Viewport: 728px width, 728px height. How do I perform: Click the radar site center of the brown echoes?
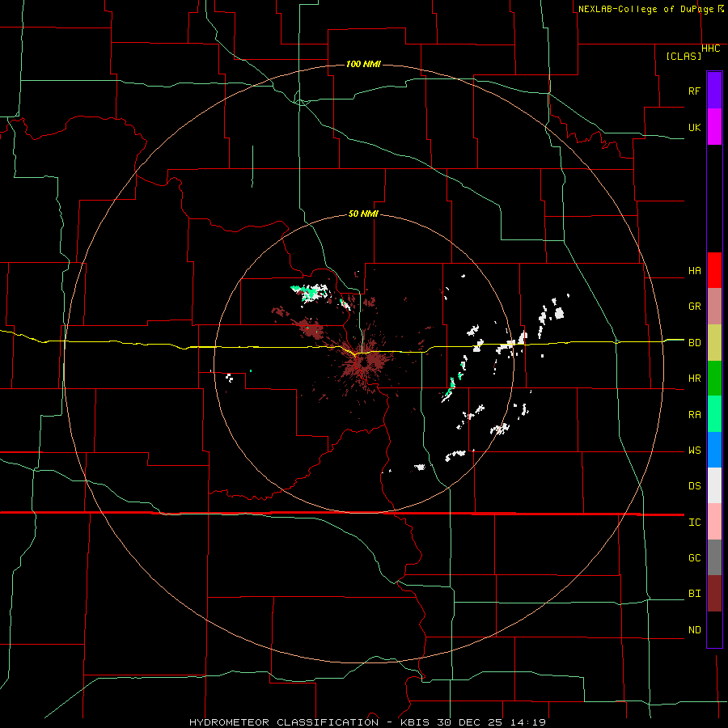363,363
